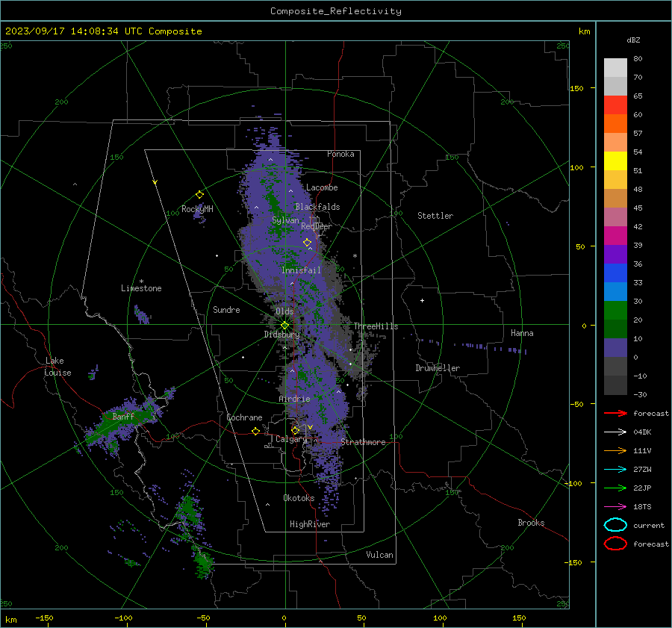The width and height of the screenshot is (672, 628).
Task: Click the Limestone label
Action: 141,288
